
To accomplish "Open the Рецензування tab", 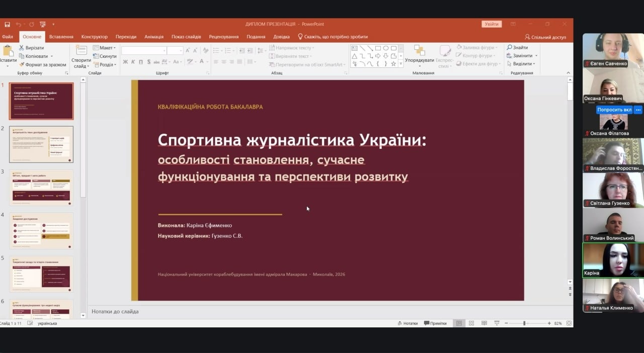I will (x=224, y=37).
